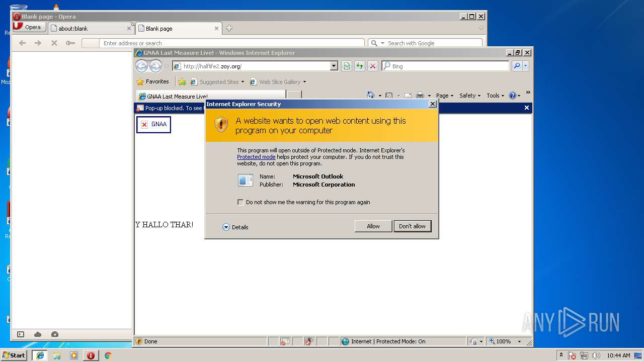Click the privacy report eye icon
Image resolution: width=644 pixels, height=362 pixels.
click(309, 341)
